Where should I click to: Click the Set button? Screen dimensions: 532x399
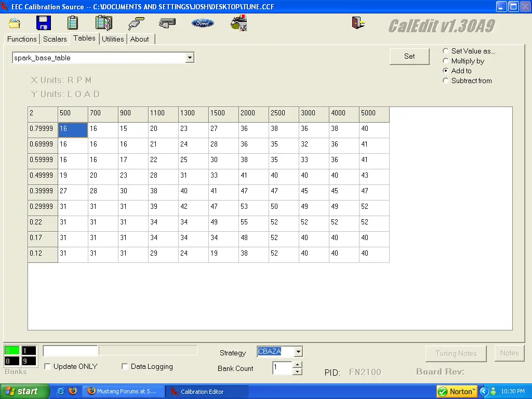coord(409,56)
